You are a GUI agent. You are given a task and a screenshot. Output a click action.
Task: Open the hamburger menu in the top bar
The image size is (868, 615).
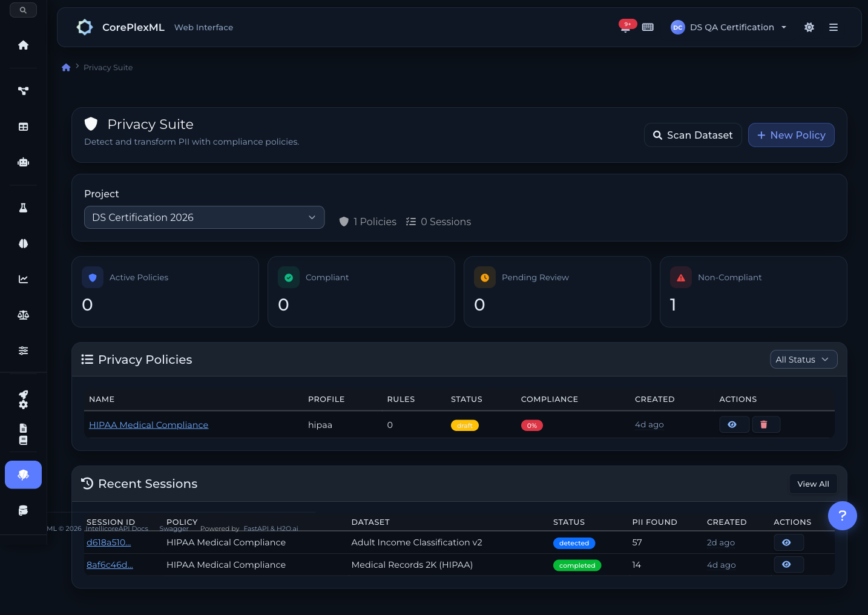coord(833,27)
